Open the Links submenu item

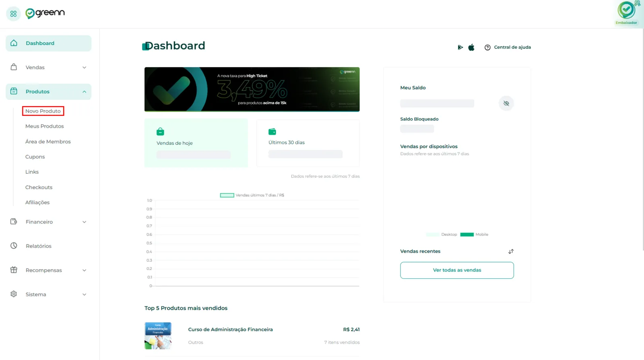tap(32, 172)
